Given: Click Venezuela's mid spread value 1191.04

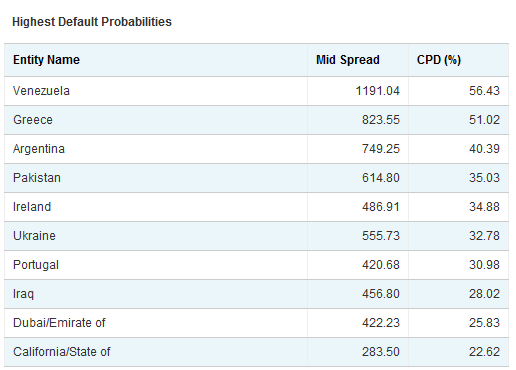Looking at the screenshot, I should 377,91.
